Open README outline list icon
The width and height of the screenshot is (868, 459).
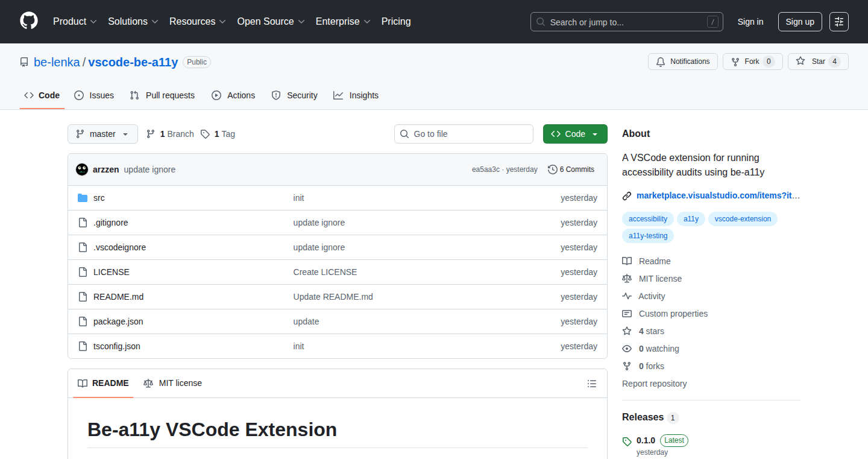tap(592, 384)
